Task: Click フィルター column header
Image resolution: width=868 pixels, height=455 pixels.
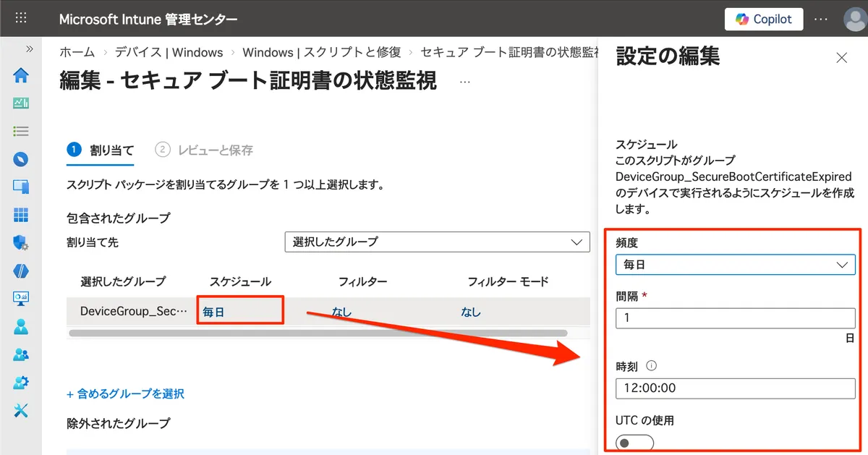Action: pyautogui.click(x=362, y=281)
